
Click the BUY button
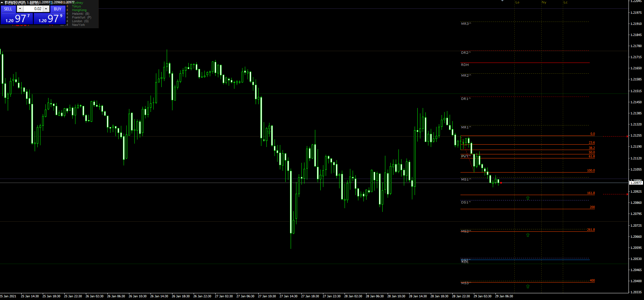[58, 9]
